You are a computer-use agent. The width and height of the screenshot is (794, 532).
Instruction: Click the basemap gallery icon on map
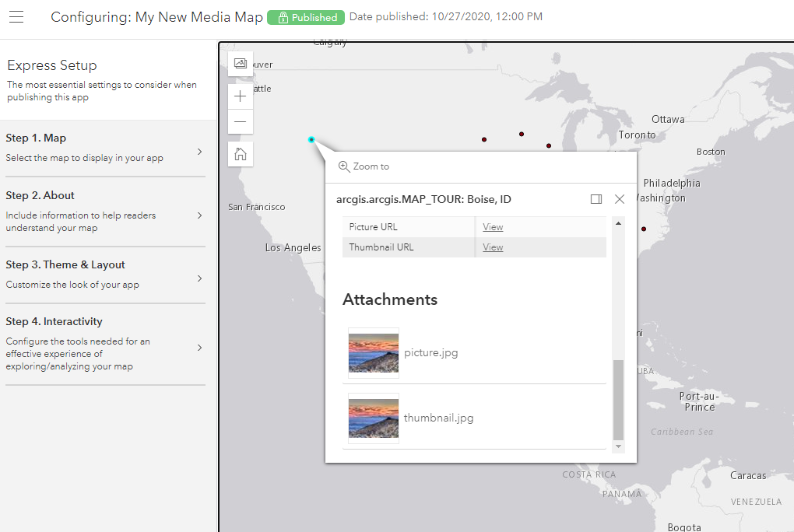(241, 64)
